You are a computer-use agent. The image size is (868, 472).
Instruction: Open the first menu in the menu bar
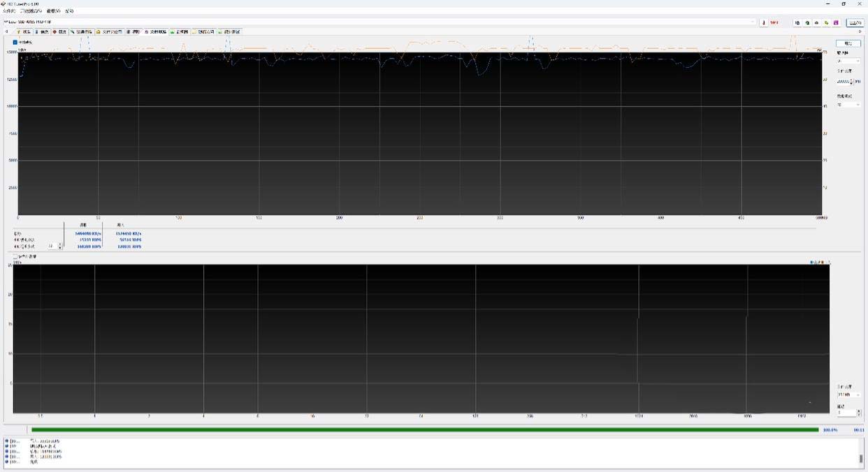[8, 11]
